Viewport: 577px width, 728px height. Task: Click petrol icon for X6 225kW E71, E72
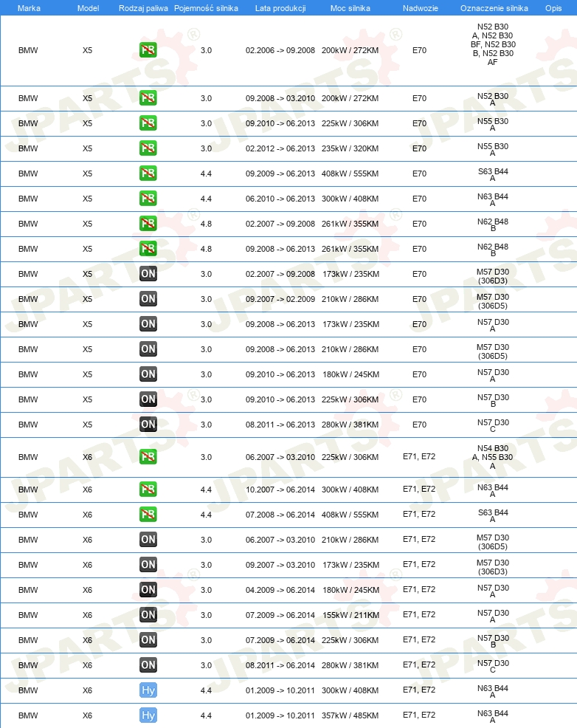pos(148,456)
